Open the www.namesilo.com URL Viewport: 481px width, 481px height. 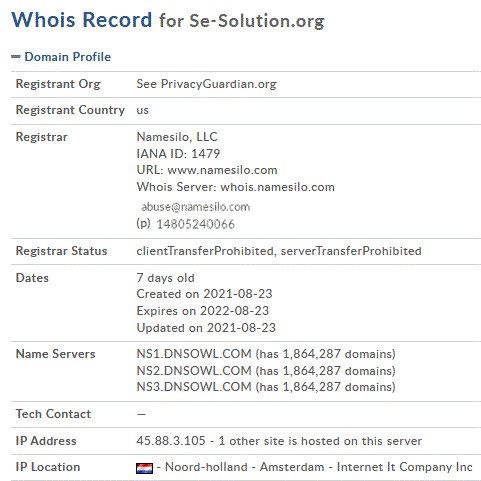[x=222, y=170]
